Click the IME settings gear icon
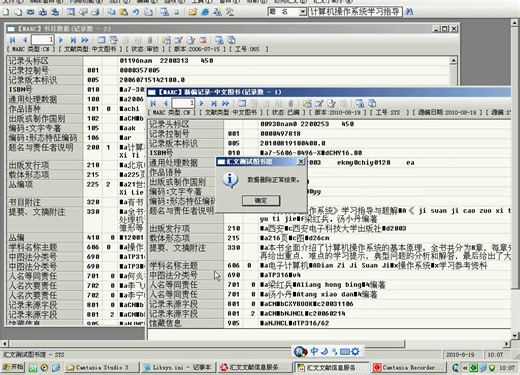 coord(355,351)
